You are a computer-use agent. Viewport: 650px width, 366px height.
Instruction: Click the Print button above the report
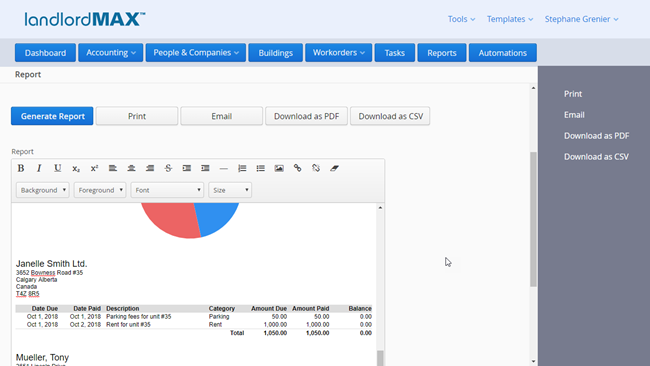pyautogui.click(x=137, y=116)
